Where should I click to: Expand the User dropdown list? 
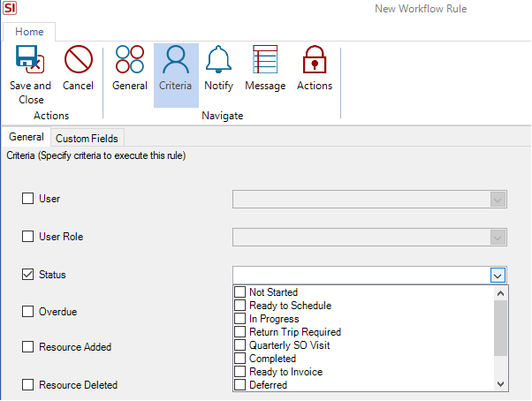498,200
